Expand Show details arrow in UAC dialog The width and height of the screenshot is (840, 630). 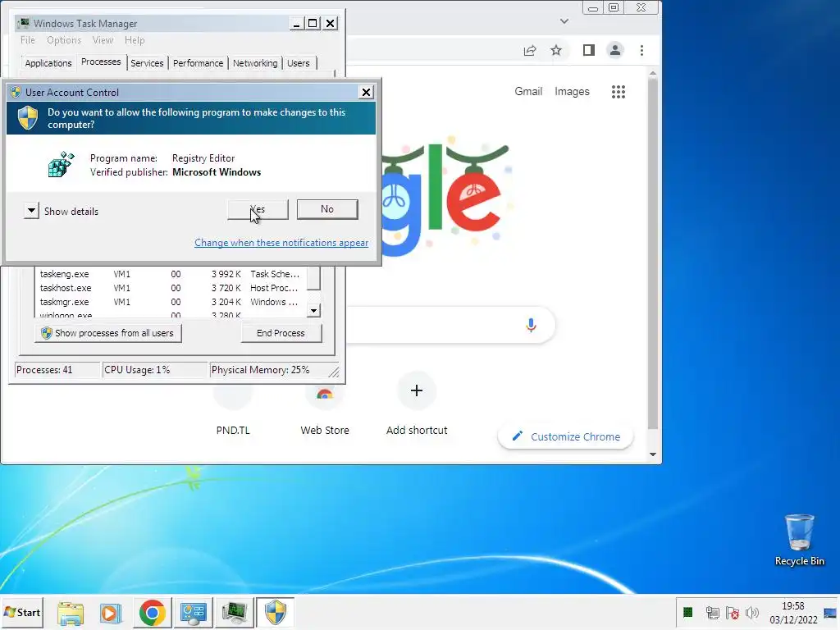click(32, 211)
